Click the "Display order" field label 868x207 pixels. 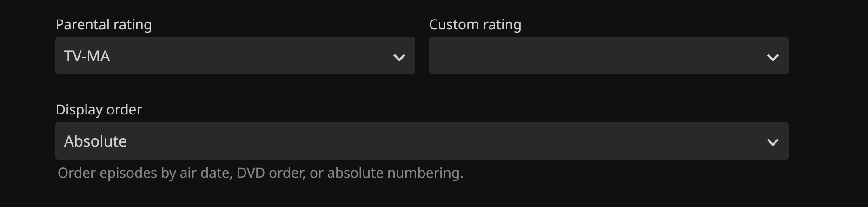(x=99, y=110)
